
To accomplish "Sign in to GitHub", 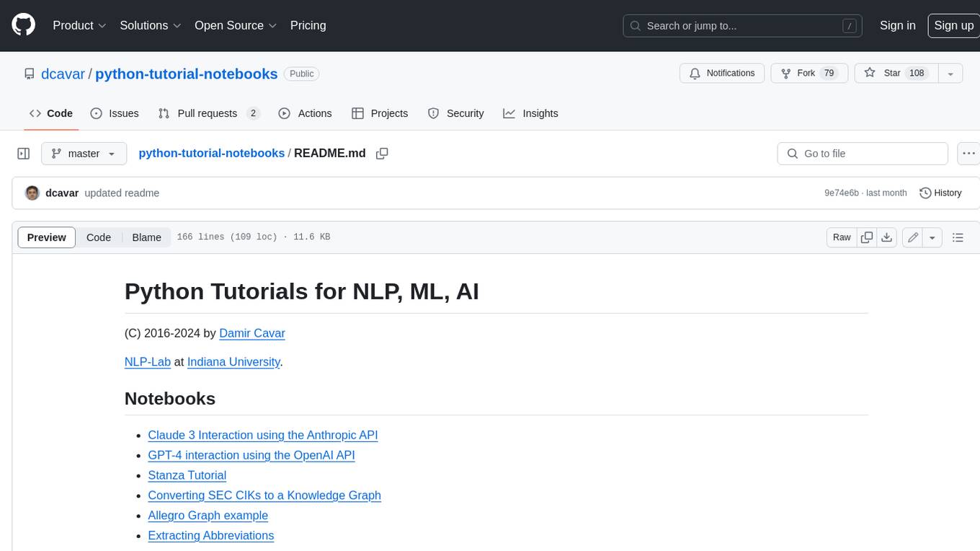I will tap(897, 25).
